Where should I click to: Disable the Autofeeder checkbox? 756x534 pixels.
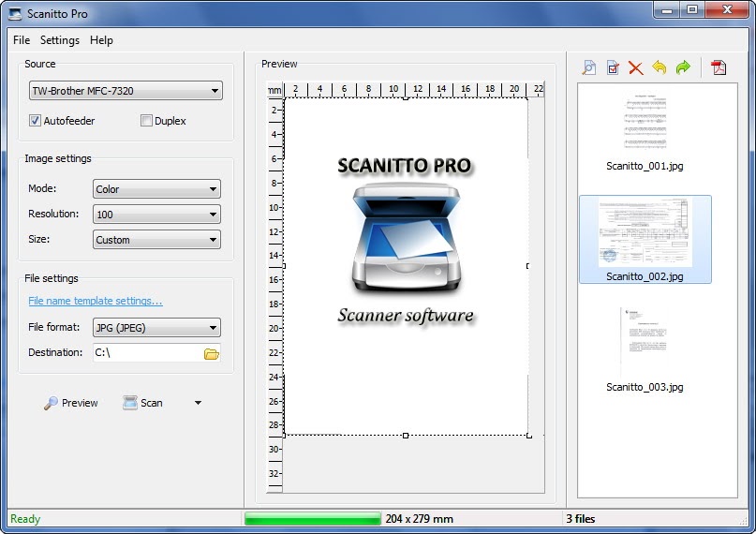point(36,121)
